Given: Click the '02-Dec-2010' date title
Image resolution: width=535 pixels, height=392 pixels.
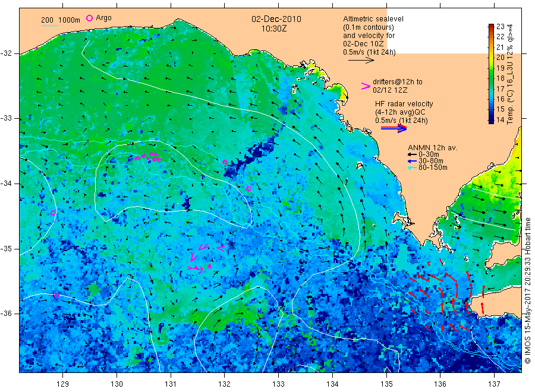Looking at the screenshot, I should tap(276, 19).
